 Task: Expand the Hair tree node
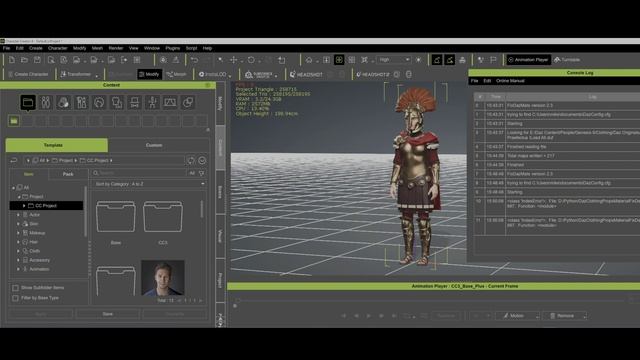click(18, 242)
